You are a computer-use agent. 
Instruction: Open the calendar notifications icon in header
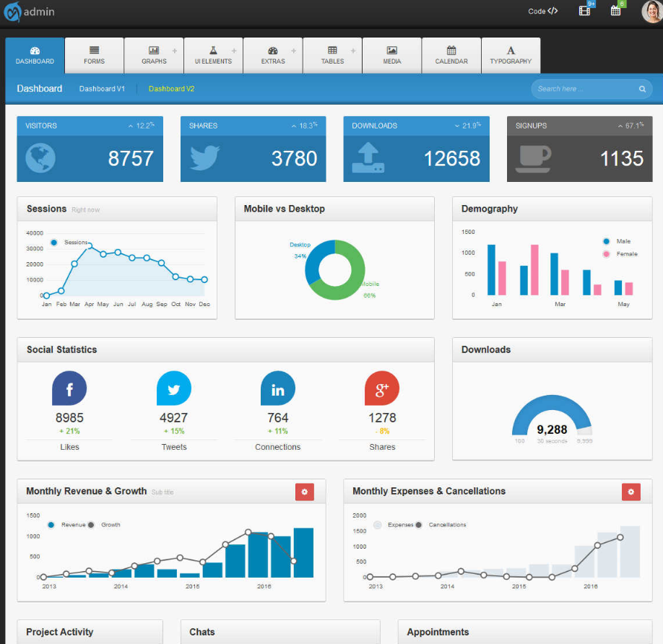coord(615,11)
